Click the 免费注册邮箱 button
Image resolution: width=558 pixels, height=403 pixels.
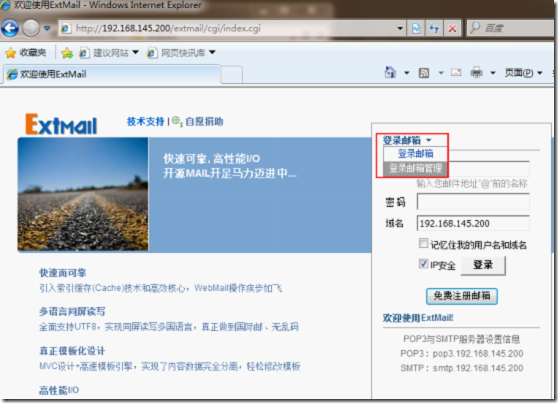point(462,296)
